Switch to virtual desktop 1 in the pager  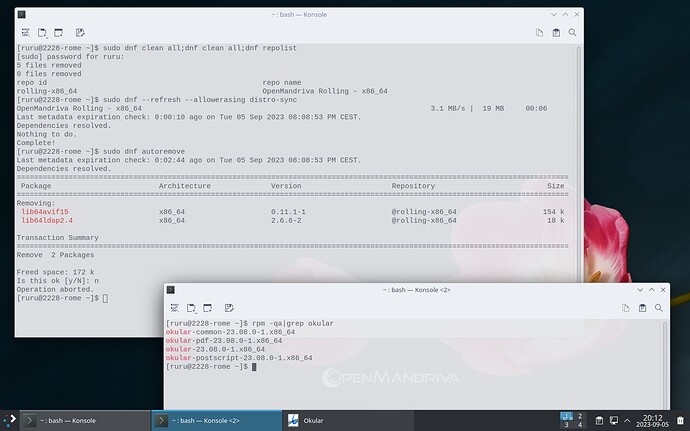(566, 416)
